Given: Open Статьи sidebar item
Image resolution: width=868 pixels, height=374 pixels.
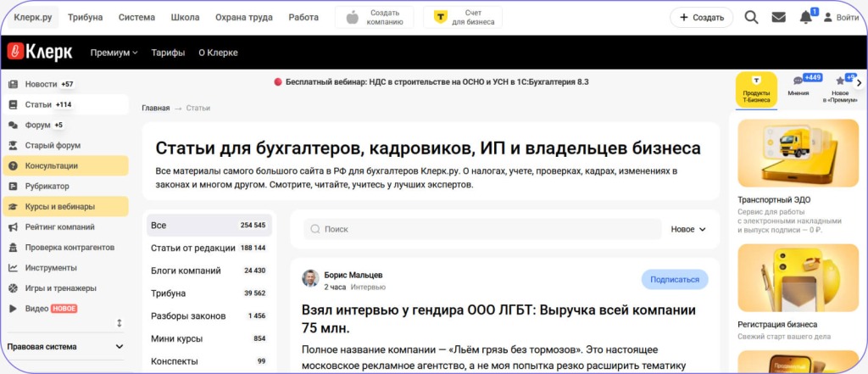Looking at the screenshot, I should 65,104.
